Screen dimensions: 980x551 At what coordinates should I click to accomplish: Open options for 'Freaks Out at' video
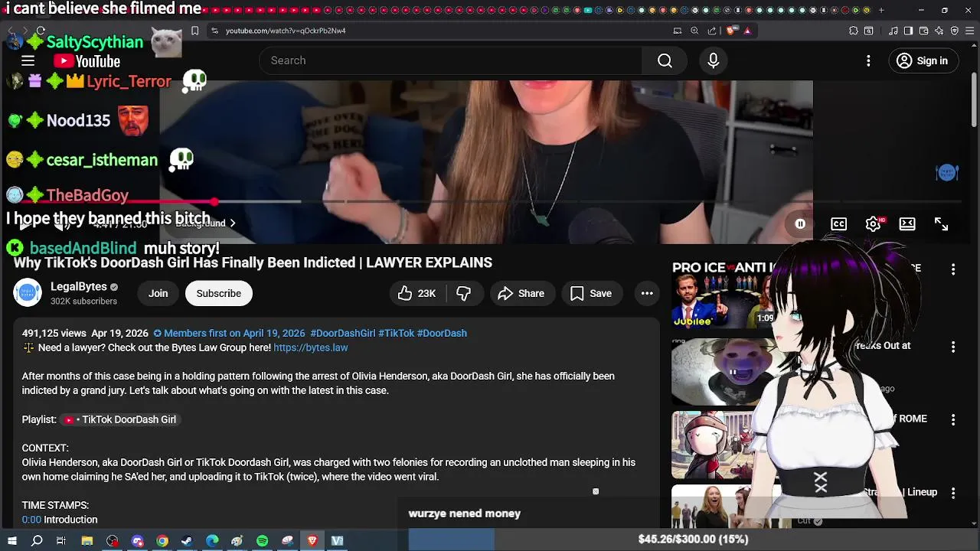pos(953,347)
